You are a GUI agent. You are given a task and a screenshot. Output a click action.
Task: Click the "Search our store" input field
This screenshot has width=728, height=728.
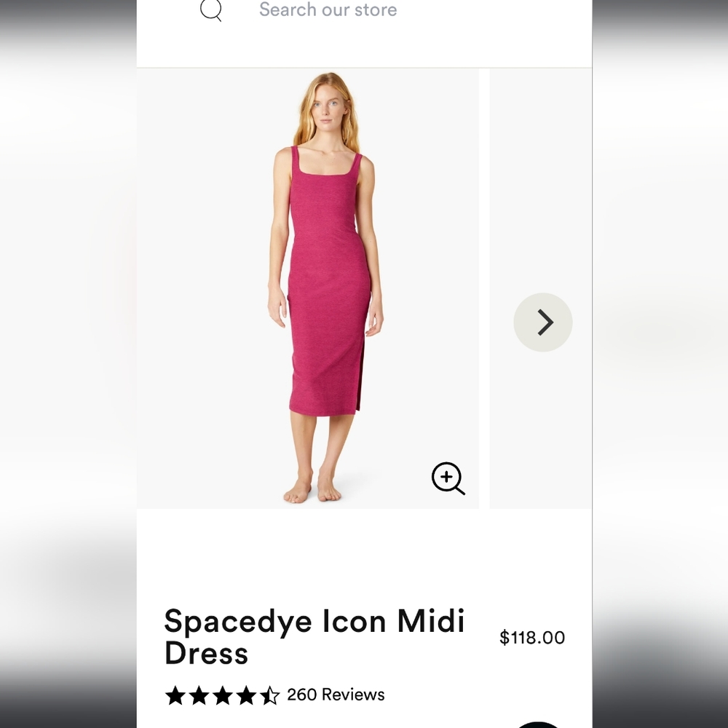point(328,10)
